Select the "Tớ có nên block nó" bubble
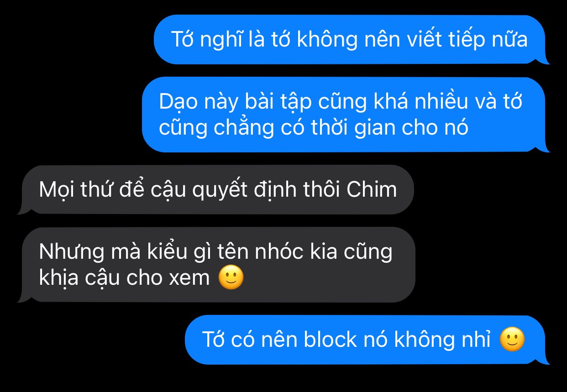The height and width of the screenshot is (392, 567). [x=367, y=340]
